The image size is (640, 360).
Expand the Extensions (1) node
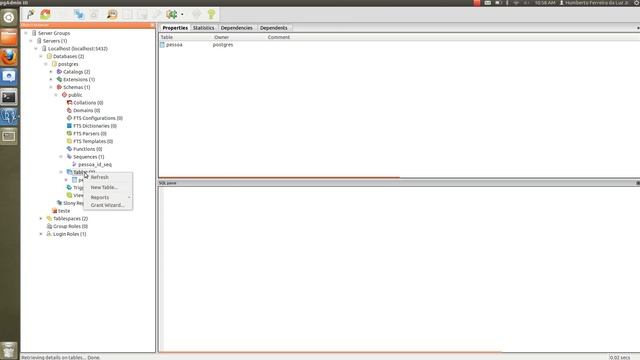tap(51, 80)
